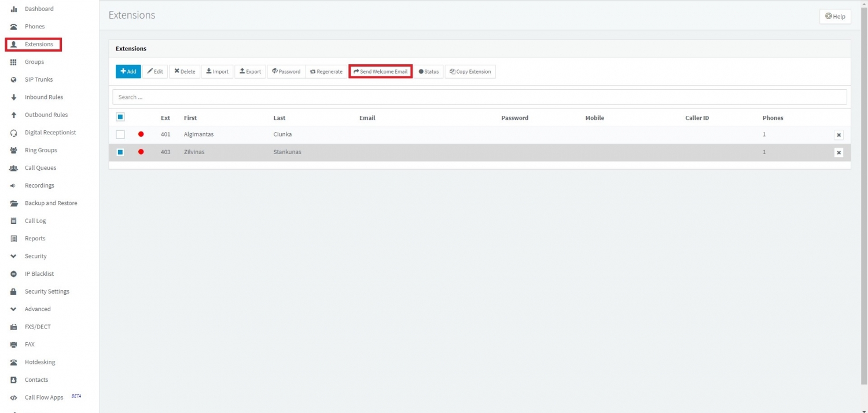The width and height of the screenshot is (868, 413).
Task: Click the Contacts address book icon
Action: [13, 380]
